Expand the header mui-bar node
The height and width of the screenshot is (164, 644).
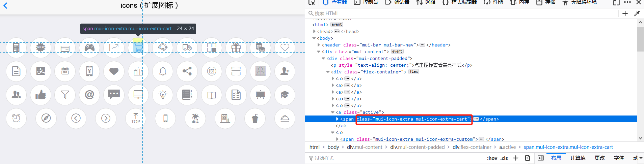pyautogui.click(x=319, y=45)
